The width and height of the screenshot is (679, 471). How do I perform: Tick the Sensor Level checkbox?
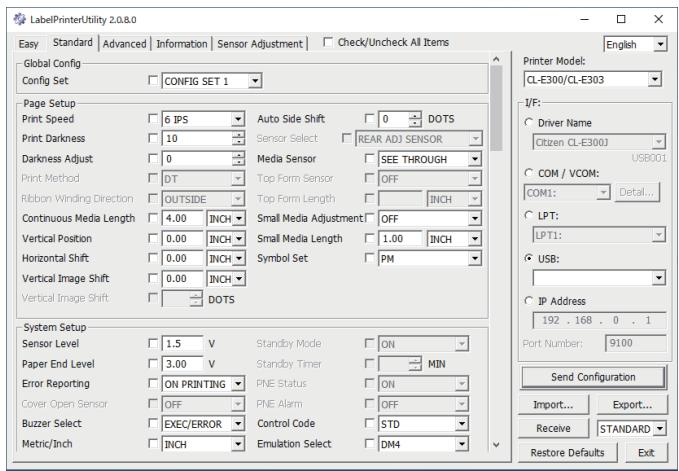tap(153, 343)
